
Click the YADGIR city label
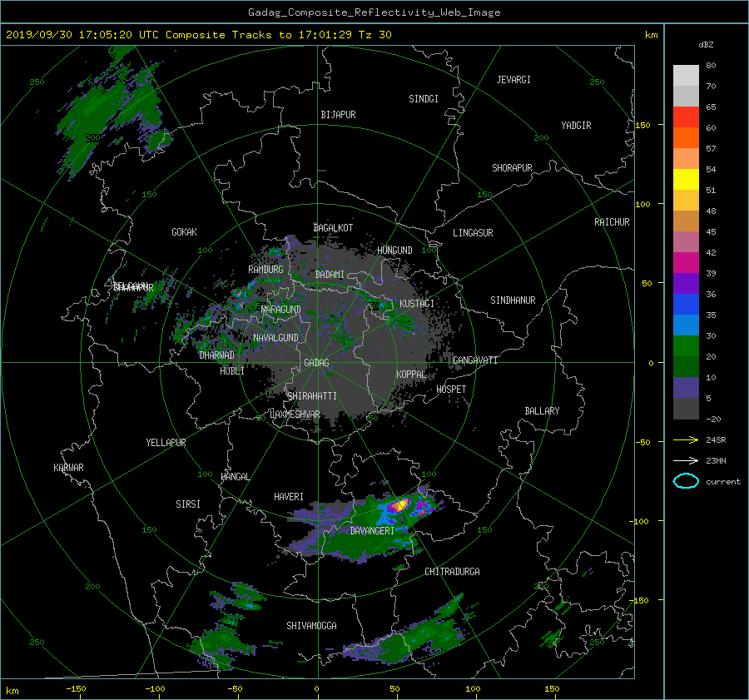coord(576,126)
